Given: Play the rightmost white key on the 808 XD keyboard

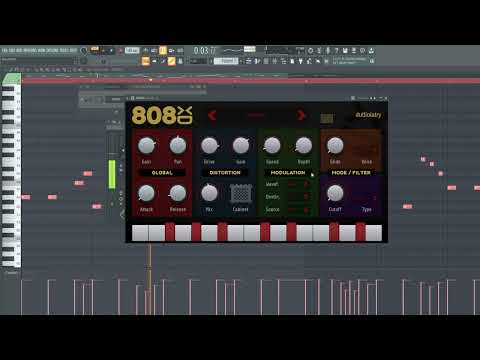Looking at the screenshot, I should (x=374, y=233).
